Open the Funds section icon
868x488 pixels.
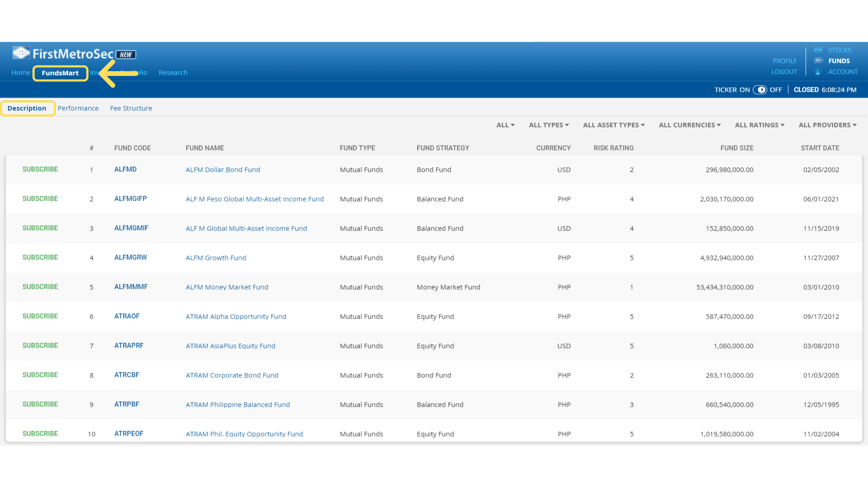click(x=818, y=61)
